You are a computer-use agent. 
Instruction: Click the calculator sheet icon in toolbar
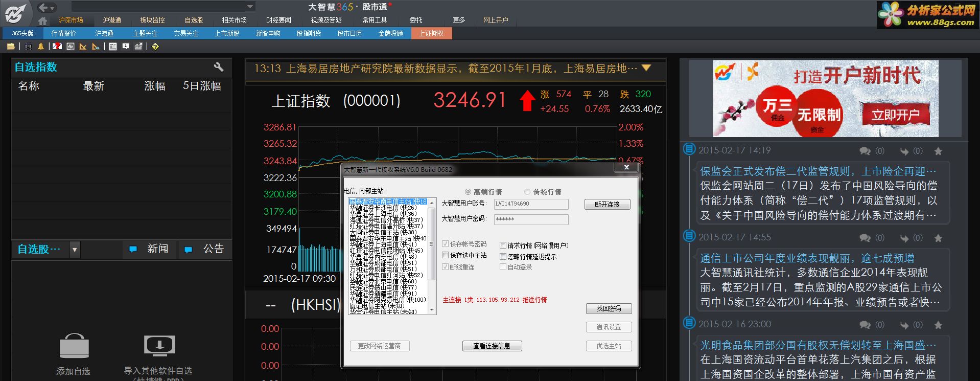(x=113, y=47)
